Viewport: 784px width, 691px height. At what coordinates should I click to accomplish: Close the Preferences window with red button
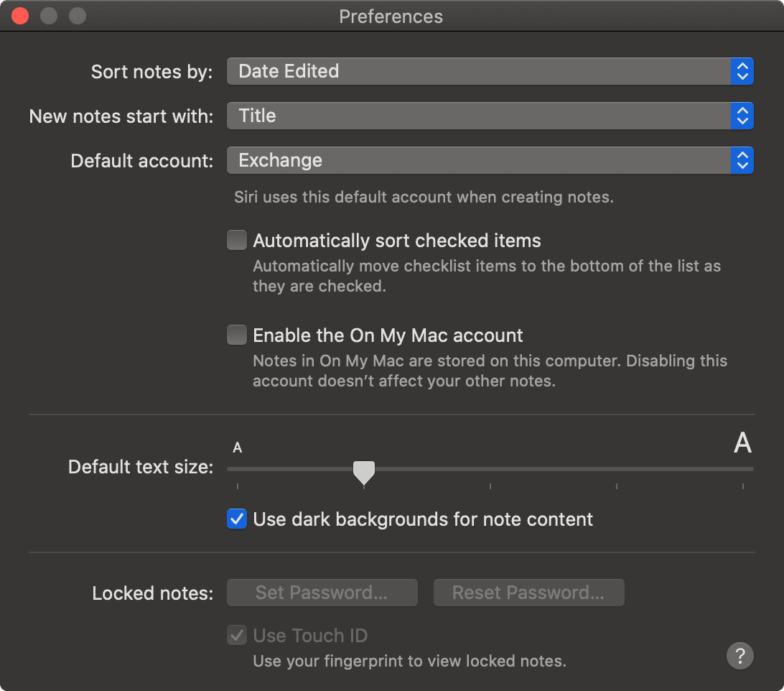tap(20, 16)
